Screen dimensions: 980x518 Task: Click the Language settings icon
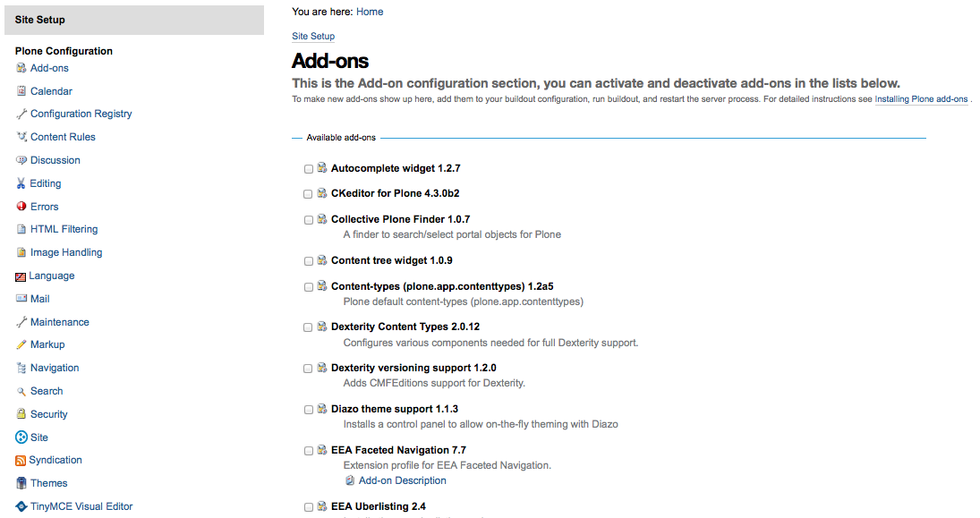click(x=21, y=275)
